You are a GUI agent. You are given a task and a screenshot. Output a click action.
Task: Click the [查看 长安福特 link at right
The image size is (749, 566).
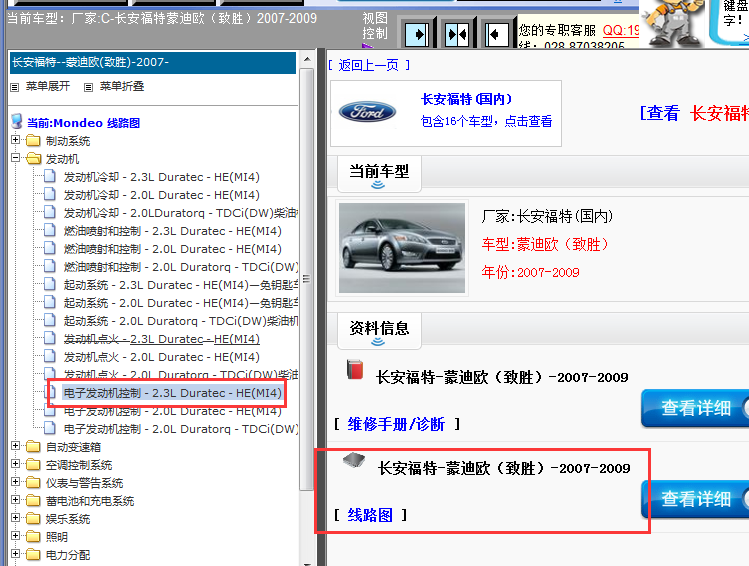pyautogui.click(x=694, y=113)
